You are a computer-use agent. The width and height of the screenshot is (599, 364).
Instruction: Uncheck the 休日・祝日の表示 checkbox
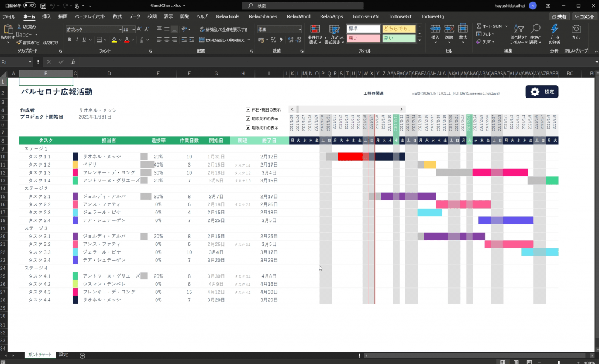(x=248, y=109)
